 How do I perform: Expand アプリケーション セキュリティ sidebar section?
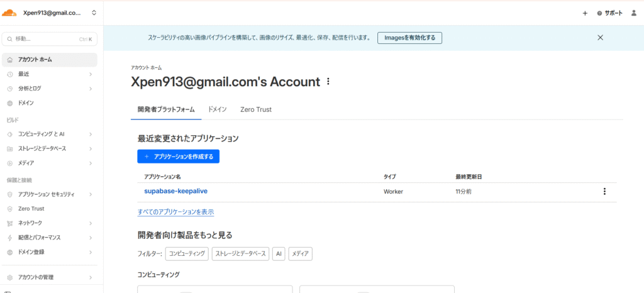click(50, 194)
